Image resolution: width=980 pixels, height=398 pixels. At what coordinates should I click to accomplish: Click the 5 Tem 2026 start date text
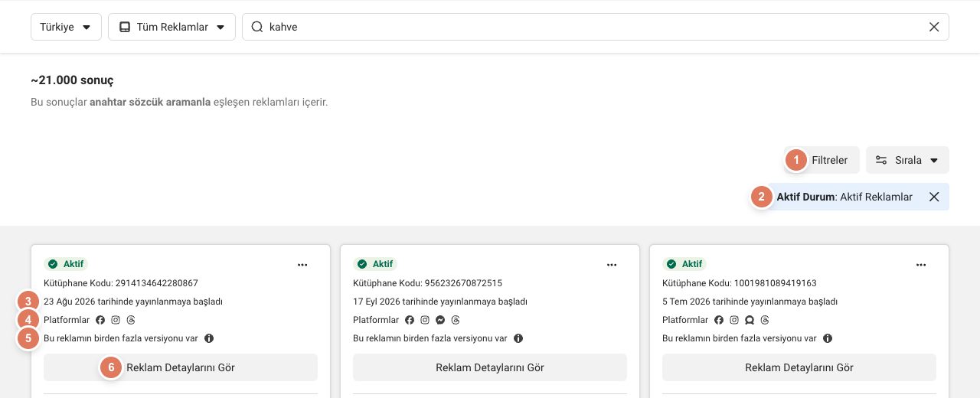(750, 302)
